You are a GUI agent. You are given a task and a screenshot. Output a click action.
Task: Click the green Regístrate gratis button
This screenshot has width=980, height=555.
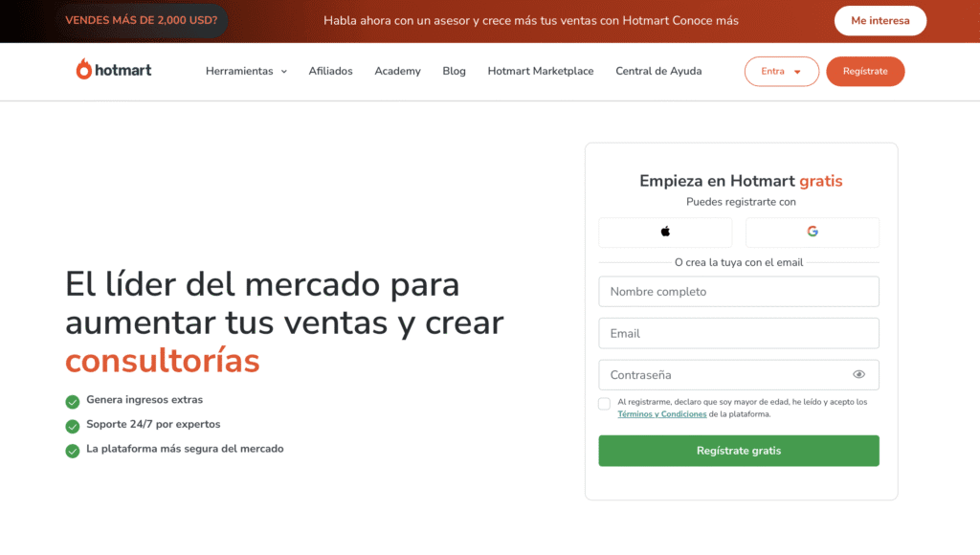coord(739,451)
